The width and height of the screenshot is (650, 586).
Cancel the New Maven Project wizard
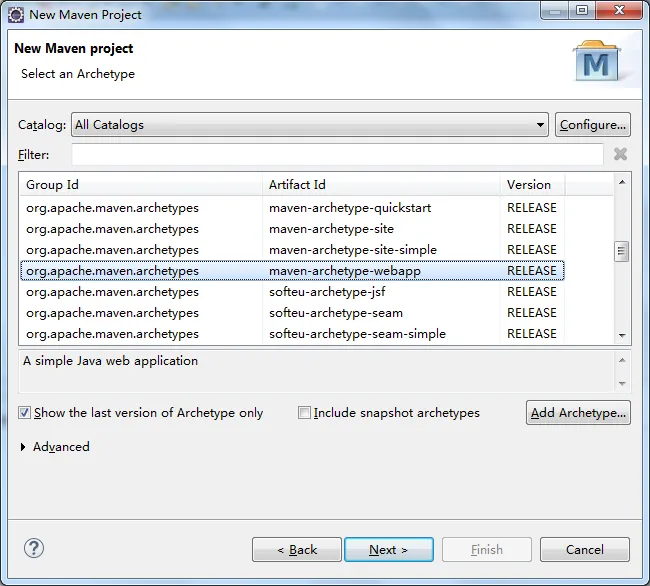click(585, 550)
